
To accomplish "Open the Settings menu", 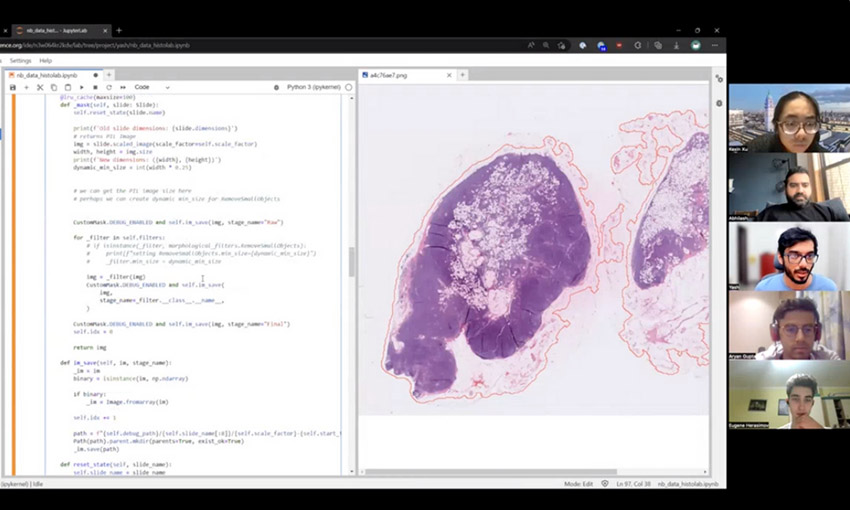I will click(20, 61).
